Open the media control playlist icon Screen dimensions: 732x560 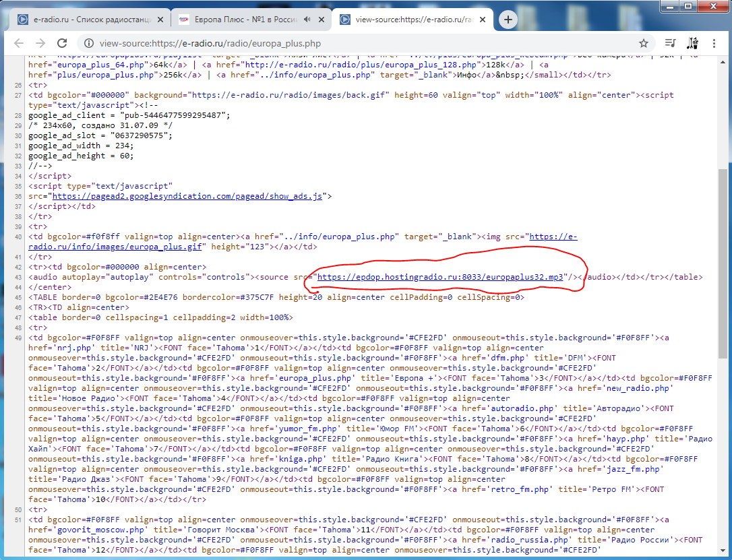point(671,43)
